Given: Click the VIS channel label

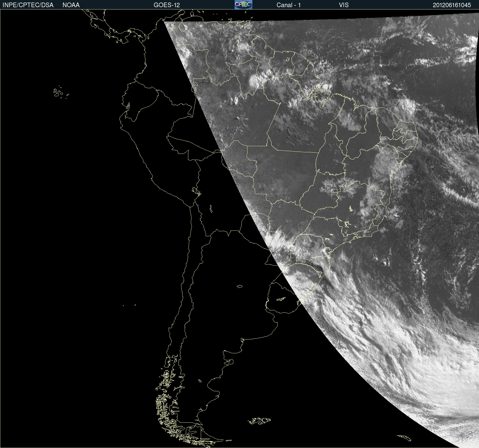Looking at the screenshot, I should pos(344,5).
